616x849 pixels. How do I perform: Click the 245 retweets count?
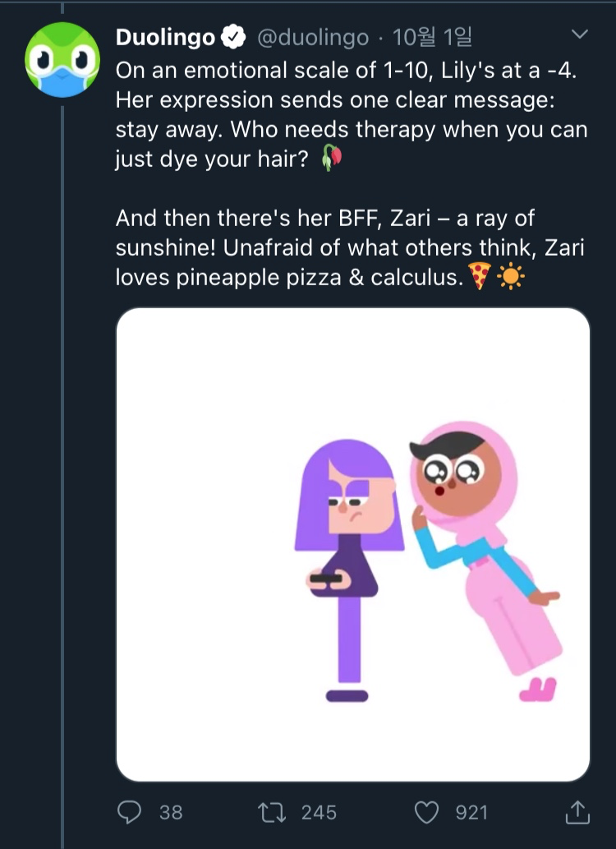pyautogui.click(x=319, y=812)
